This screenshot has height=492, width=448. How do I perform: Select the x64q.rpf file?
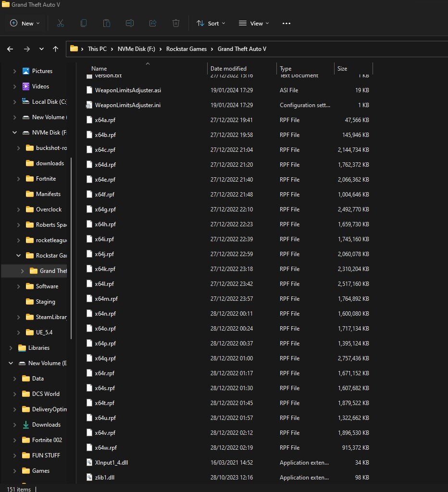click(x=105, y=358)
